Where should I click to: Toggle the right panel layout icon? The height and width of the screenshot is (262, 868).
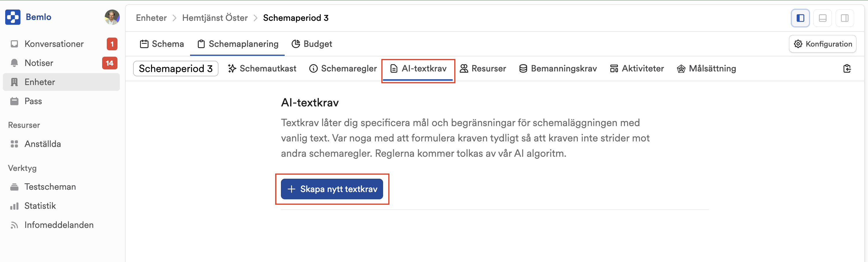(x=845, y=18)
